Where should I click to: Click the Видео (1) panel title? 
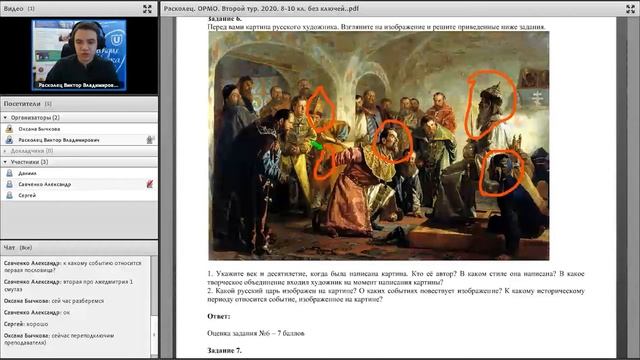(19, 9)
